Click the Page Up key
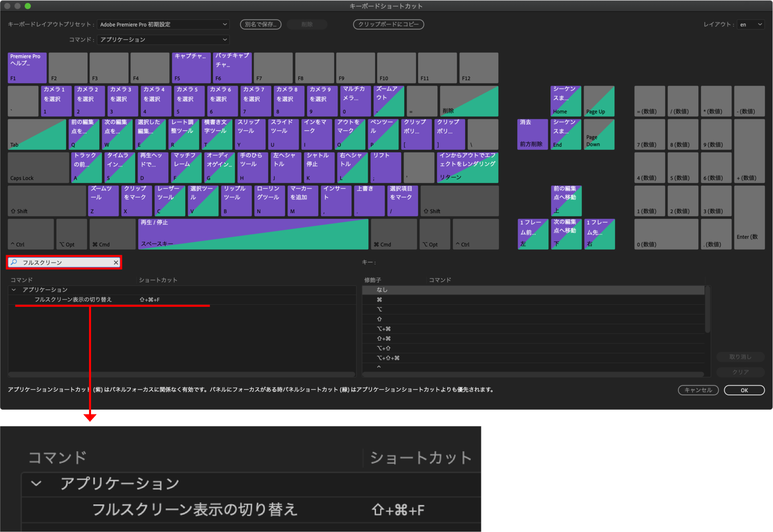The image size is (773, 532). tap(599, 101)
